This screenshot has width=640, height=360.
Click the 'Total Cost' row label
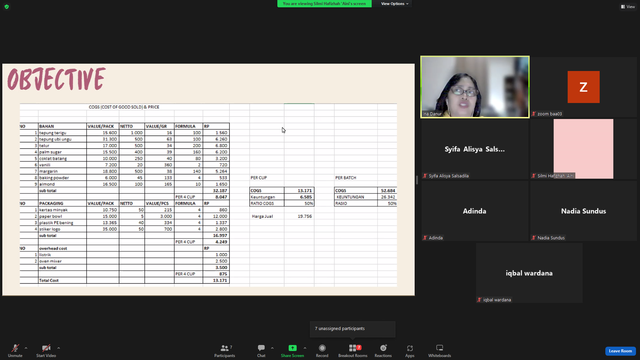click(49, 280)
